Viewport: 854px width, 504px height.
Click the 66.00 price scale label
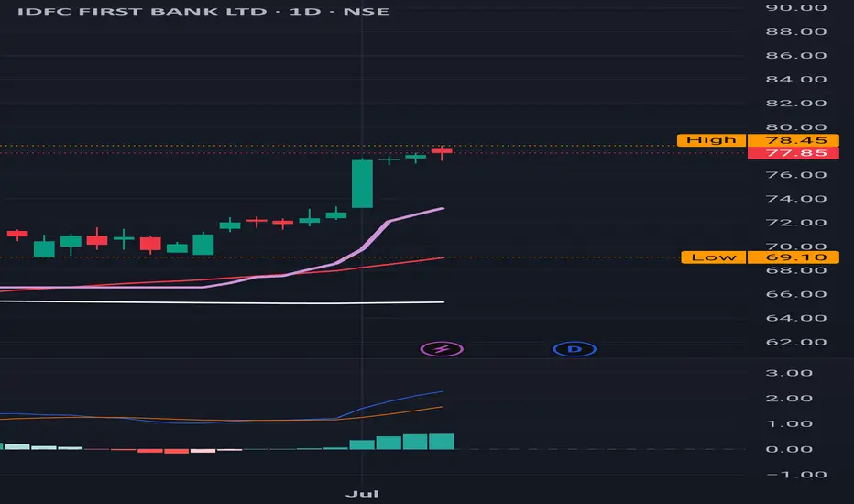pos(795,294)
